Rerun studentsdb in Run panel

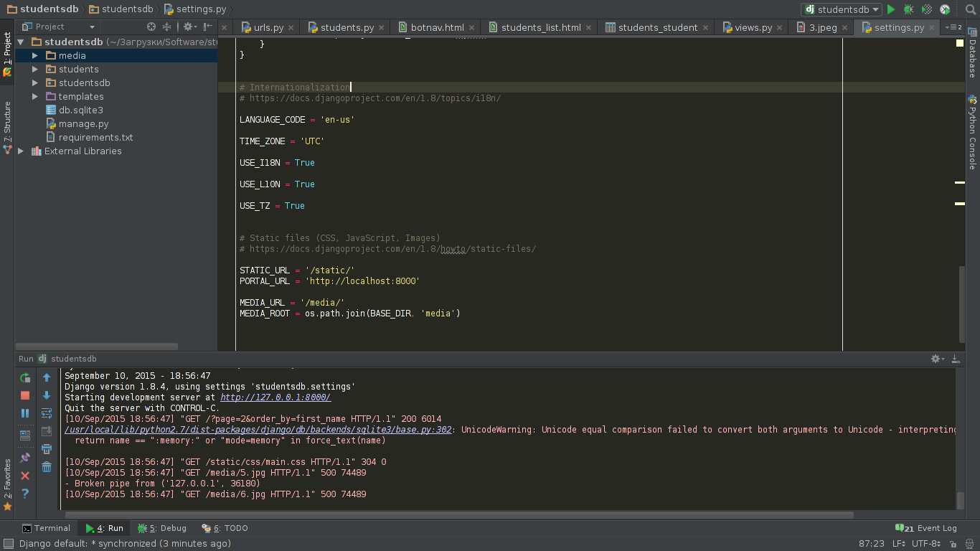pyautogui.click(x=25, y=377)
